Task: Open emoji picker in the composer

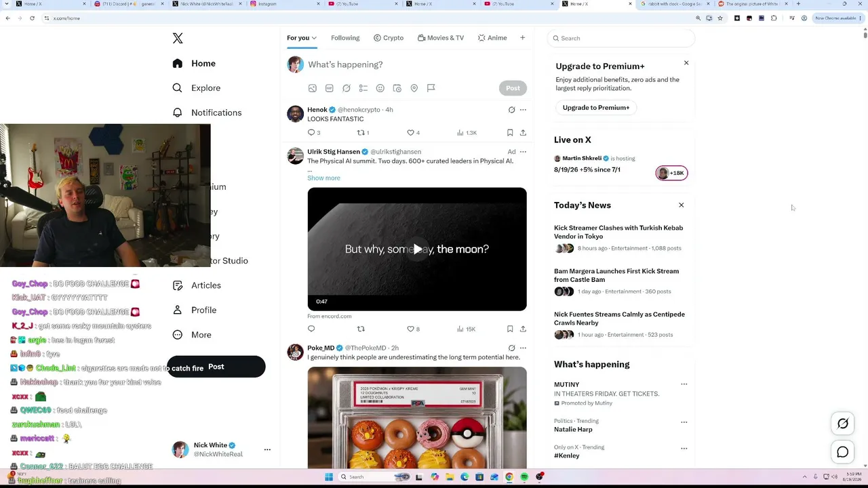Action: point(380,88)
